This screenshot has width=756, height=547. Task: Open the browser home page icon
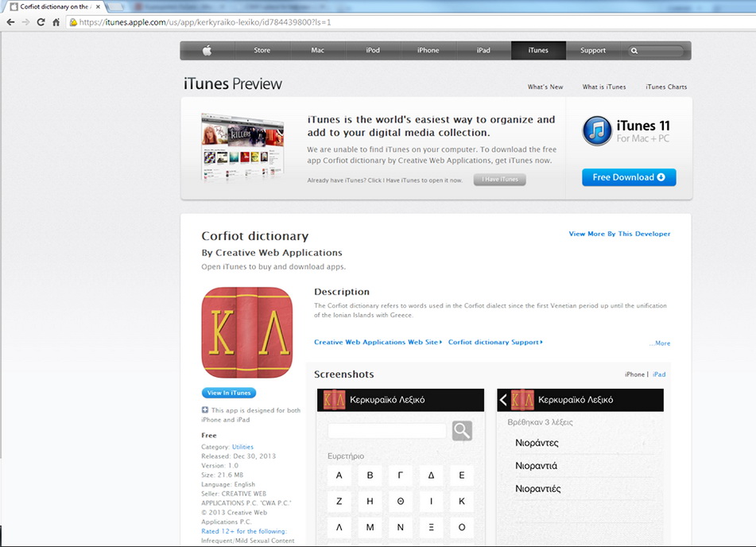tap(56, 22)
